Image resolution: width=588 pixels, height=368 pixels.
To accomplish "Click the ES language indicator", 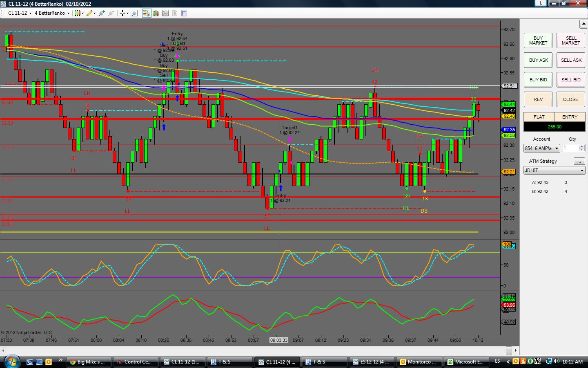I will (x=497, y=361).
